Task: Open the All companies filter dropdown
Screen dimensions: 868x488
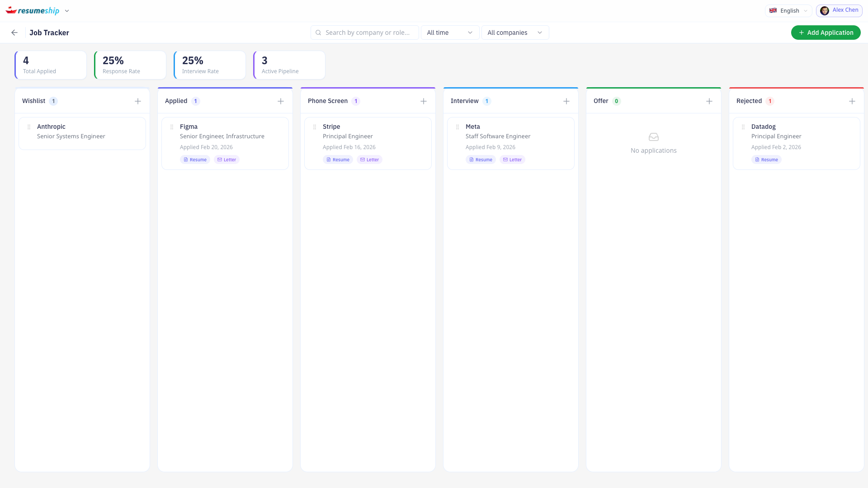Action: pyautogui.click(x=515, y=33)
